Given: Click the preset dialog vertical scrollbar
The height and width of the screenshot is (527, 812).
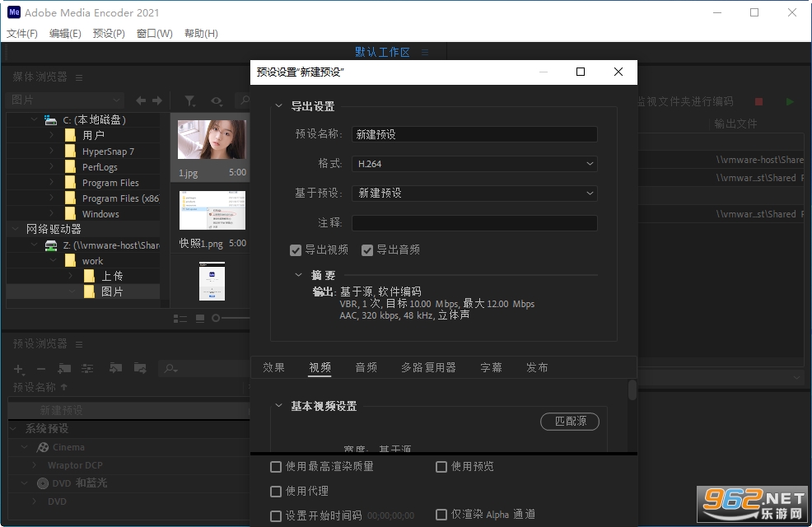Looking at the screenshot, I should [x=632, y=389].
